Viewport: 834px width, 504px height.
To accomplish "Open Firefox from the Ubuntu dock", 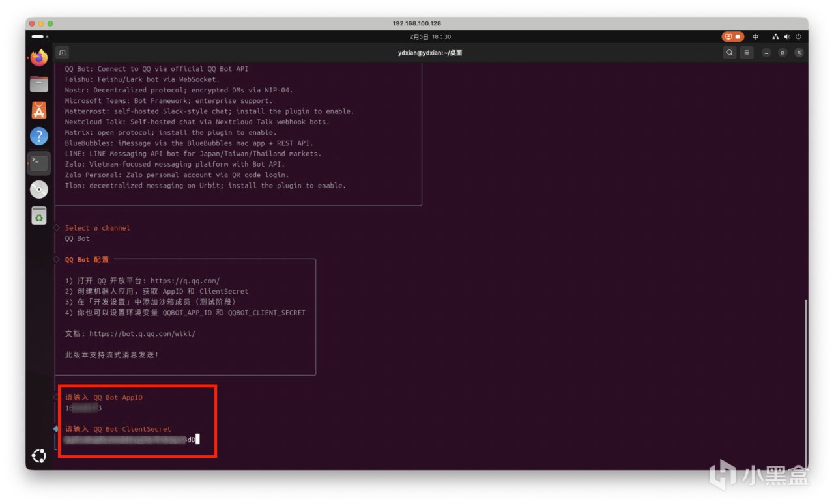I will (39, 58).
